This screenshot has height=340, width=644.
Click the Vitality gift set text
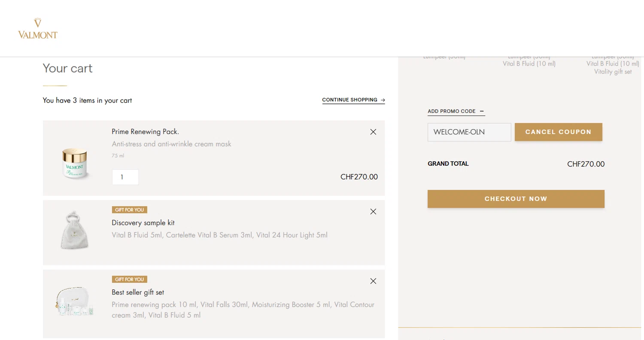pos(613,72)
